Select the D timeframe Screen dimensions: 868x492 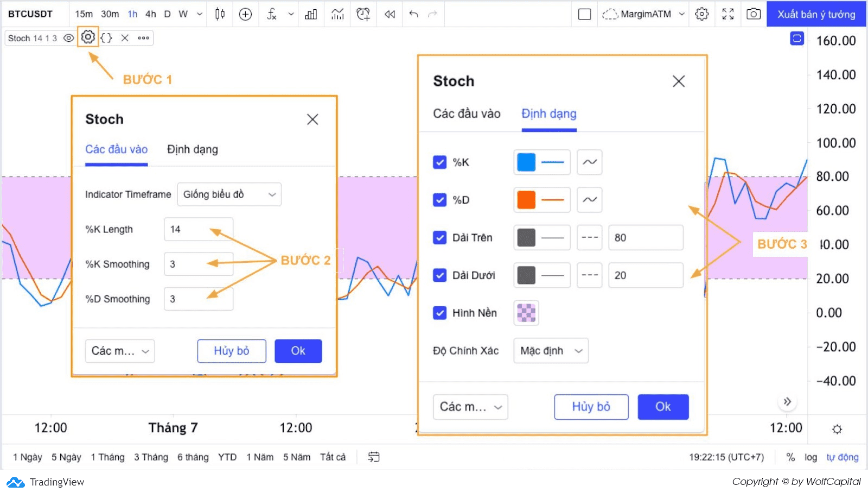tap(168, 14)
